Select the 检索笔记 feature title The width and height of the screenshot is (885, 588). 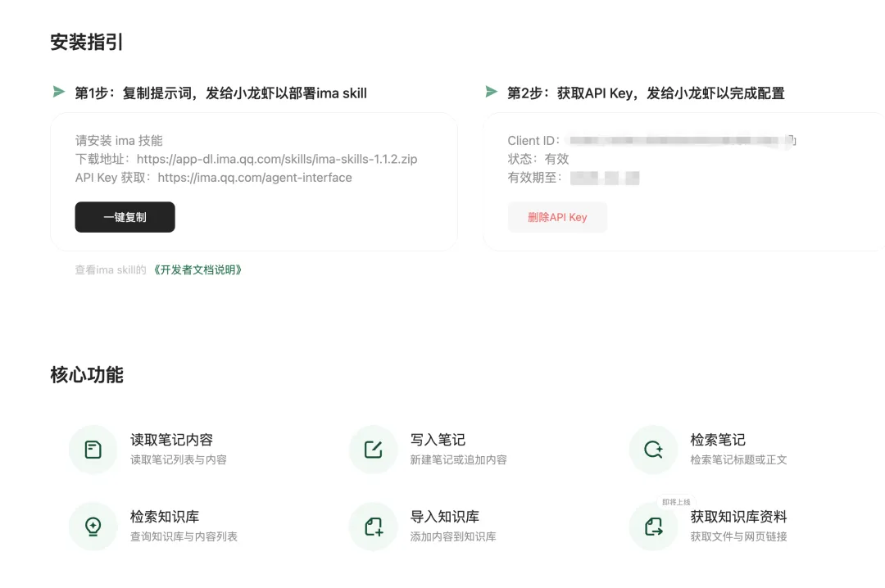click(718, 440)
